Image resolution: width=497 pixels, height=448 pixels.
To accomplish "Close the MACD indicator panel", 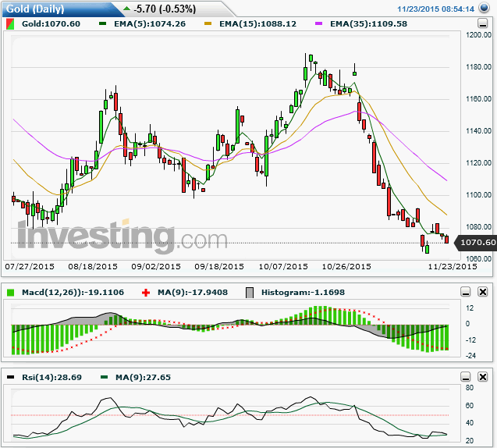I will coord(483,292).
